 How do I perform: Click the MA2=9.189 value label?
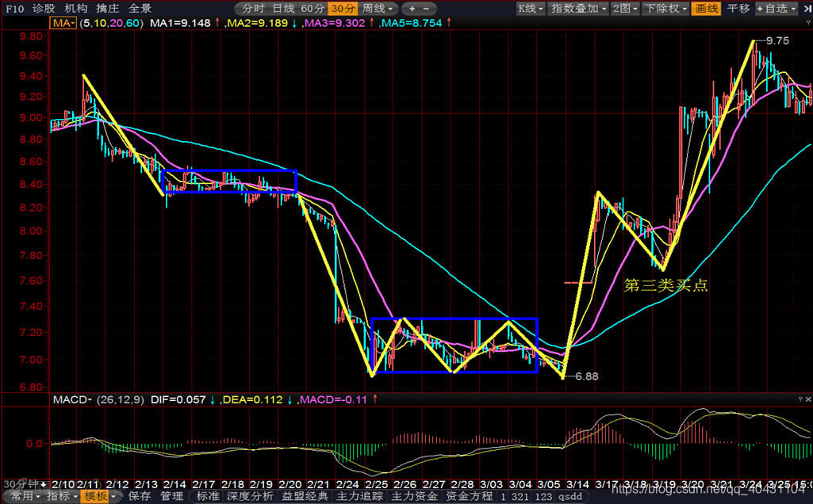(258, 23)
